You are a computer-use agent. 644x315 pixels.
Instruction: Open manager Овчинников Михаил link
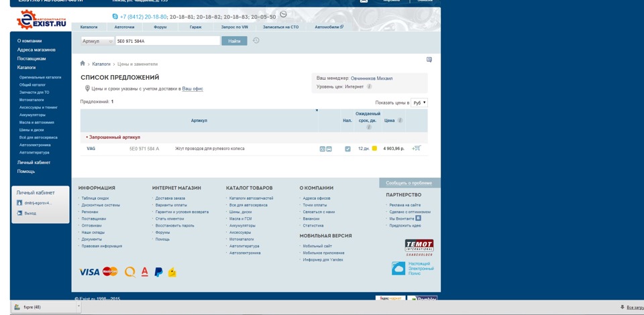click(x=372, y=78)
